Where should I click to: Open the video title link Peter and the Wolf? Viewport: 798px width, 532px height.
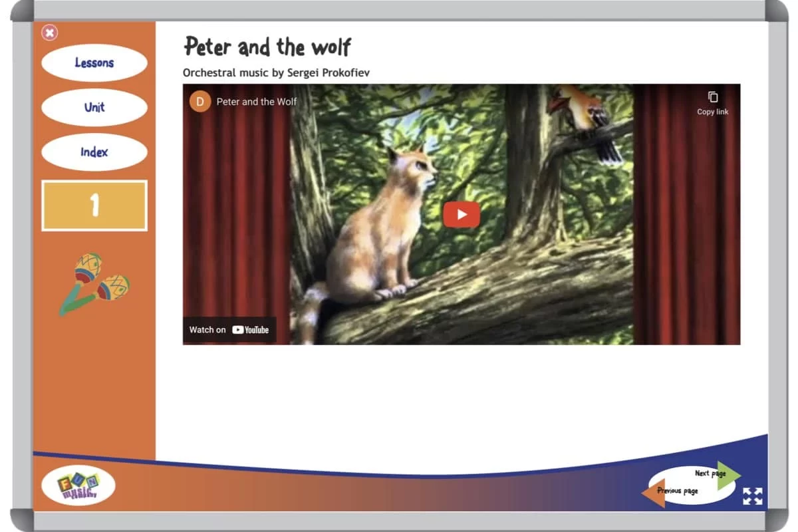coord(257,102)
